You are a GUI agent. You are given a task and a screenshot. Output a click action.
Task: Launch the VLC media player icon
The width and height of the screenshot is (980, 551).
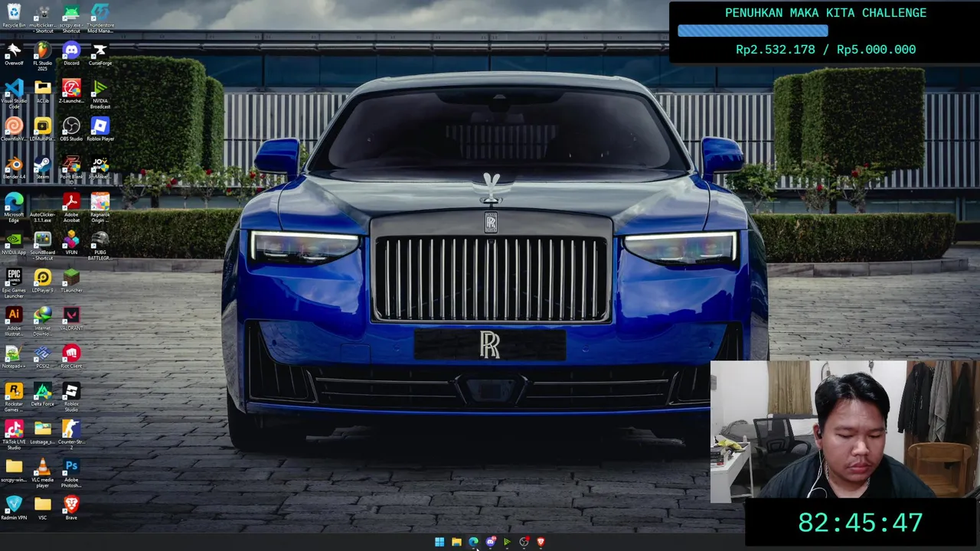tap(42, 473)
